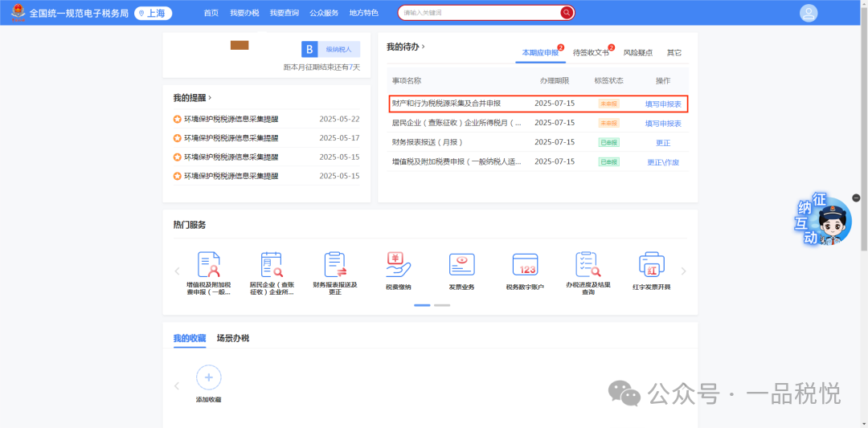Click the keyword search input field
This screenshot has width=868, height=428.
478,13
